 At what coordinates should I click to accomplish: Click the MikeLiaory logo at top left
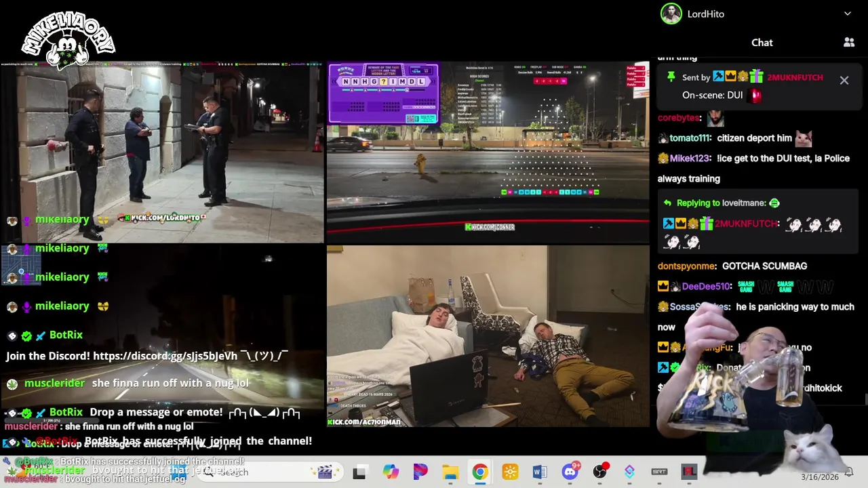pyautogui.click(x=68, y=41)
